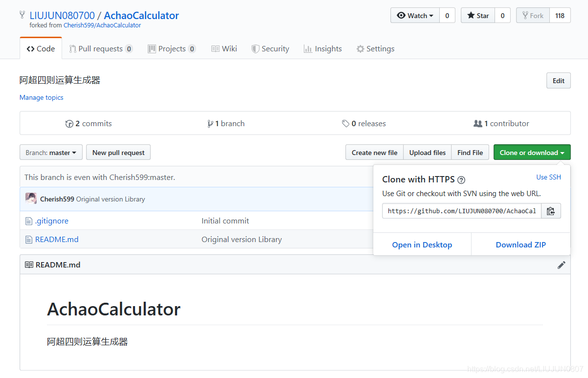Edit README.md with the pencil icon
588x378 pixels.
(x=561, y=265)
